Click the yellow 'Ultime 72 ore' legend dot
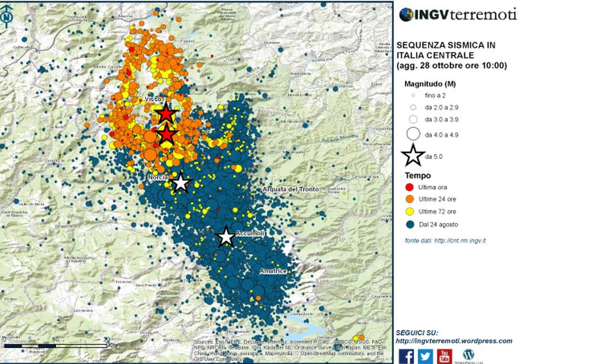The height and width of the screenshot is (364, 589). click(x=409, y=211)
